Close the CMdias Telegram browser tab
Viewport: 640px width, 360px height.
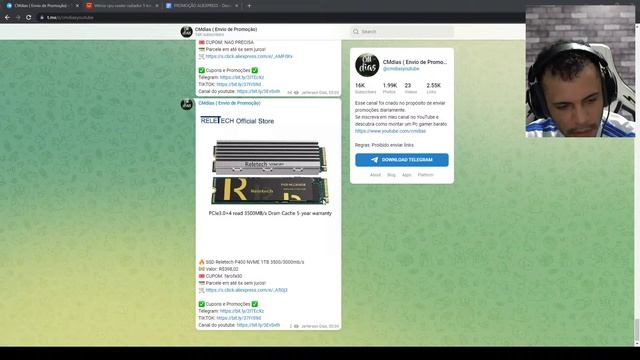pyautogui.click(x=77, y=6)
